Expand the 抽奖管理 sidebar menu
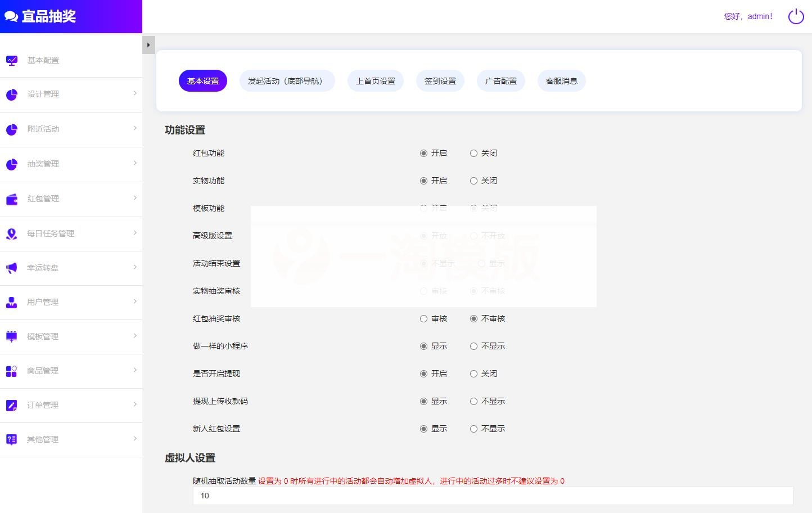The width and height of the screenshot is (812, 513). [x=71, y=164]
